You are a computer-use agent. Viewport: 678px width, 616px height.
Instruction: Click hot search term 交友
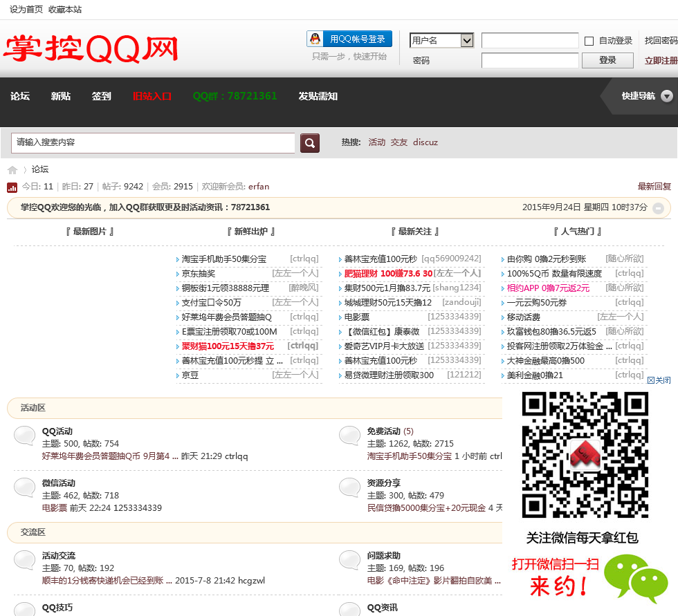[x=399, y=142]
